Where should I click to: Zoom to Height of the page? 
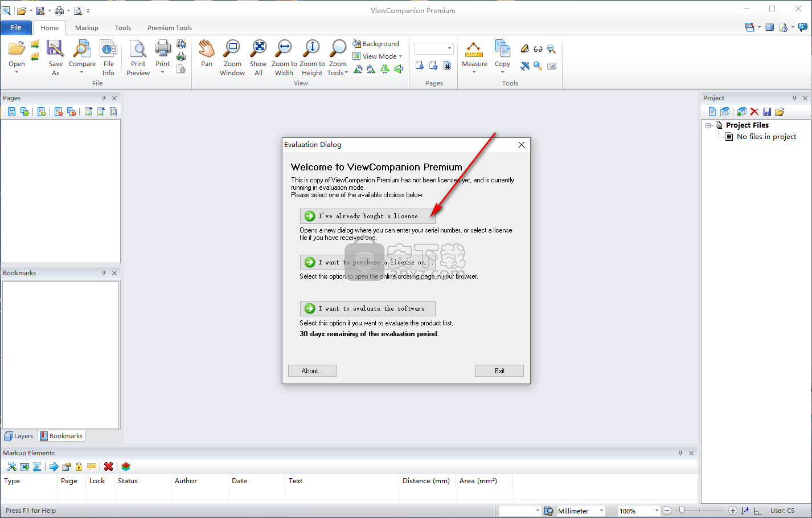pos(312,49)
